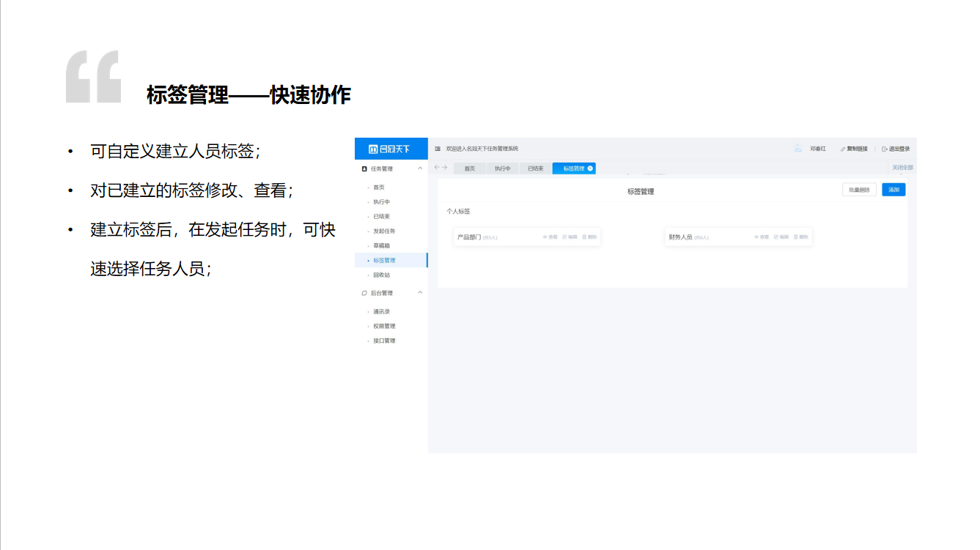Select 标签管理 in the sidebar
980x550 pixels.
pyautogui.click(x=391, y=260)
